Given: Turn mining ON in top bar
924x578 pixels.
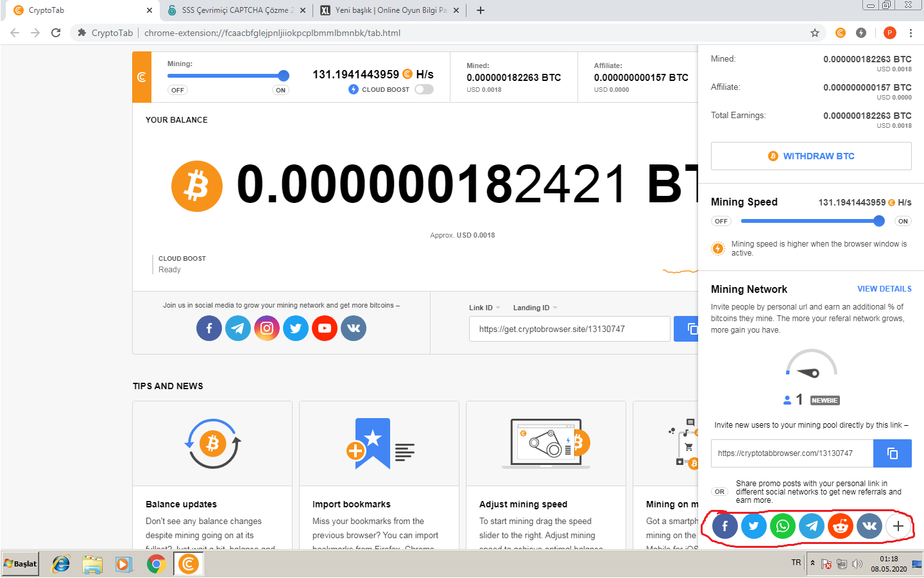Looking at the screenshot, I should (x=280, y=90).
